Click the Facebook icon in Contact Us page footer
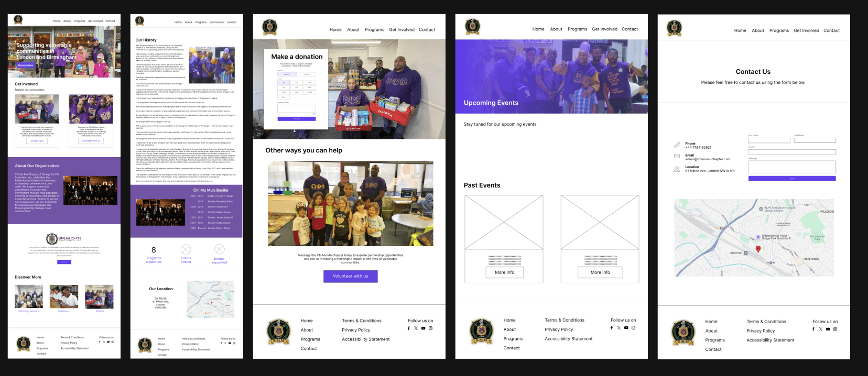The height and width of the screenshot is (376, 868). 813,329
